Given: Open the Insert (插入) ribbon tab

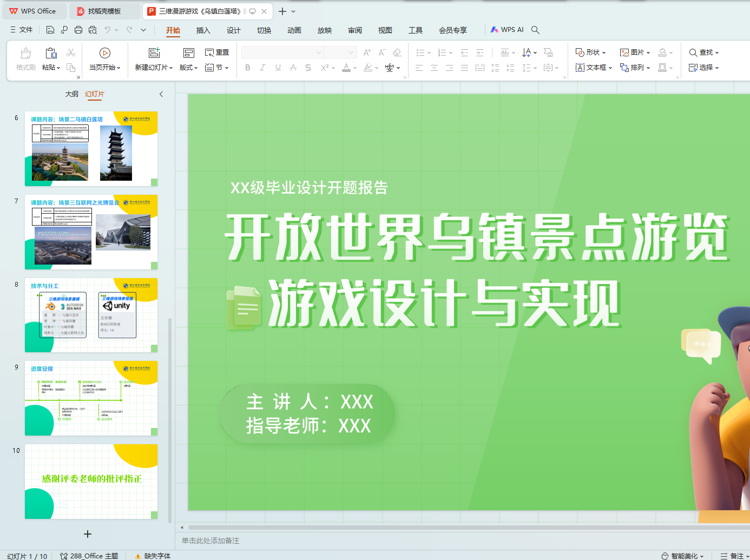Looking at the screenshot, I should pos(203,30).
